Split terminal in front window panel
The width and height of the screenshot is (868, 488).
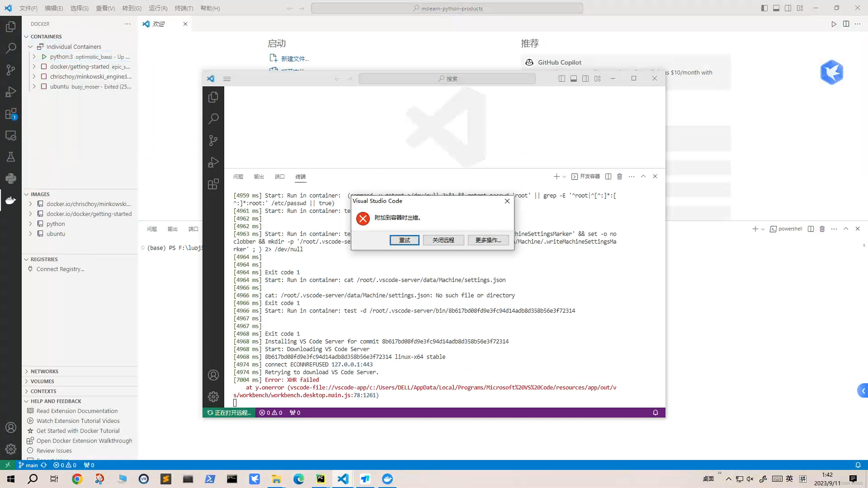coord(608,177)
